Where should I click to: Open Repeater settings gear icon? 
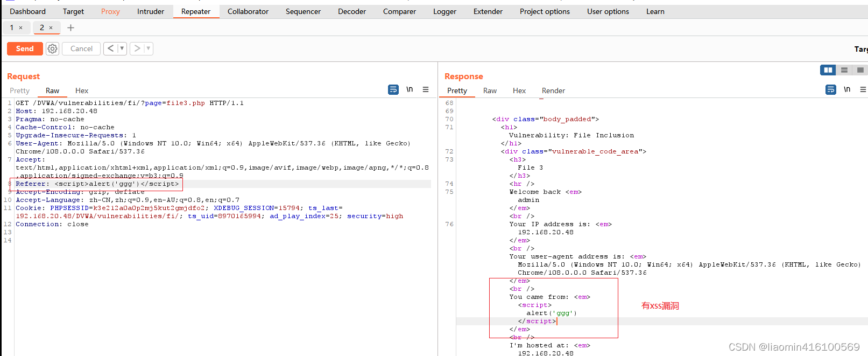coord(52,48)
